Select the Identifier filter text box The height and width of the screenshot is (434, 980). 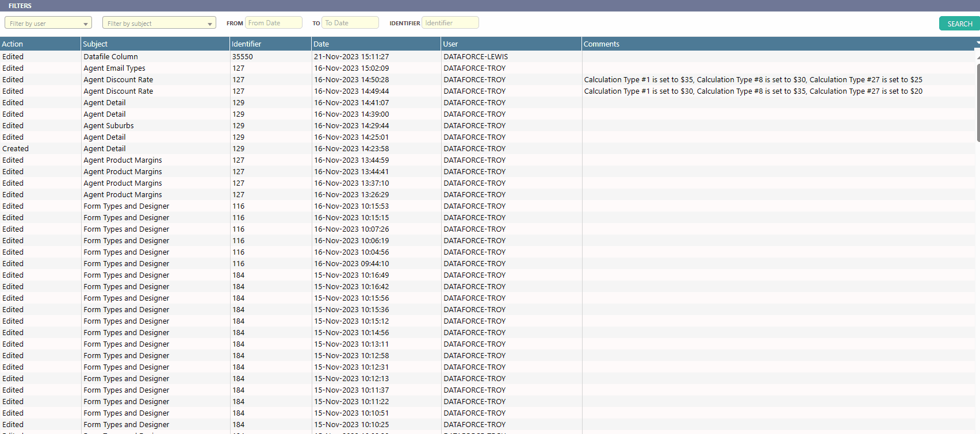(450, 23)
